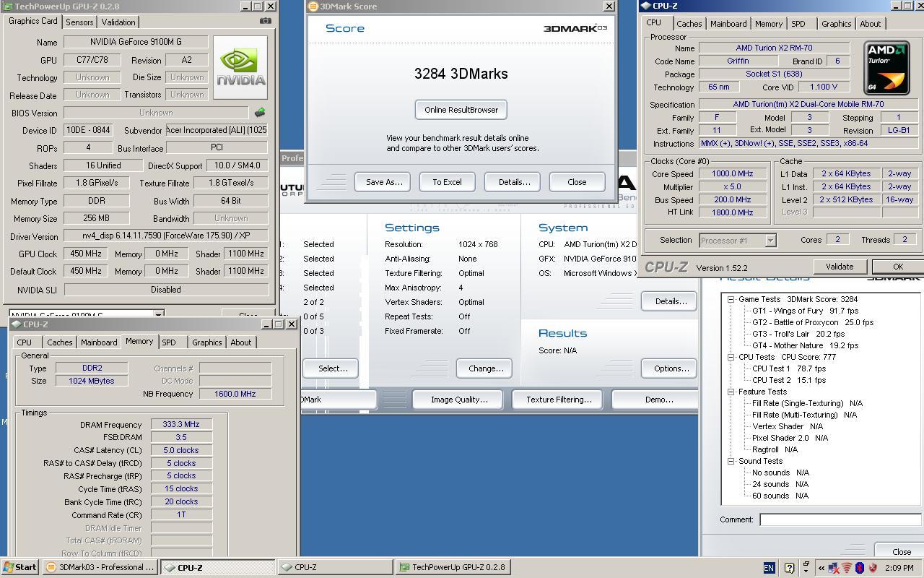924x578 pixels.
Task: Open Caches tab in top-right CPU-Z
Action: tap(689, 24)
